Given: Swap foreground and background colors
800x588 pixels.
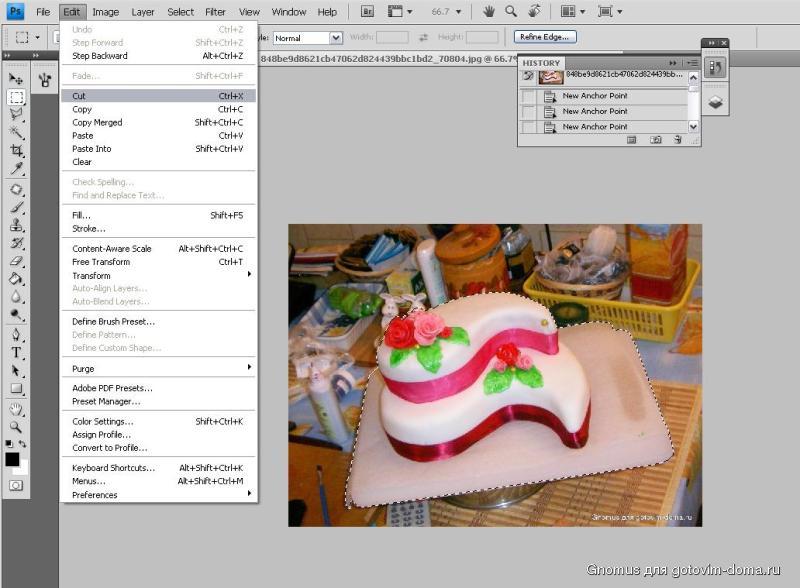Looking at the screenshot, I should coord(22,444).
